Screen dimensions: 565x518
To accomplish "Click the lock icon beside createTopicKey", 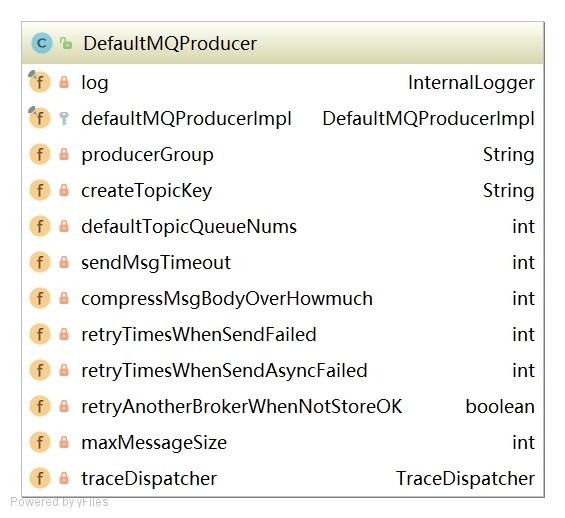I will click(x=64, y=190).
